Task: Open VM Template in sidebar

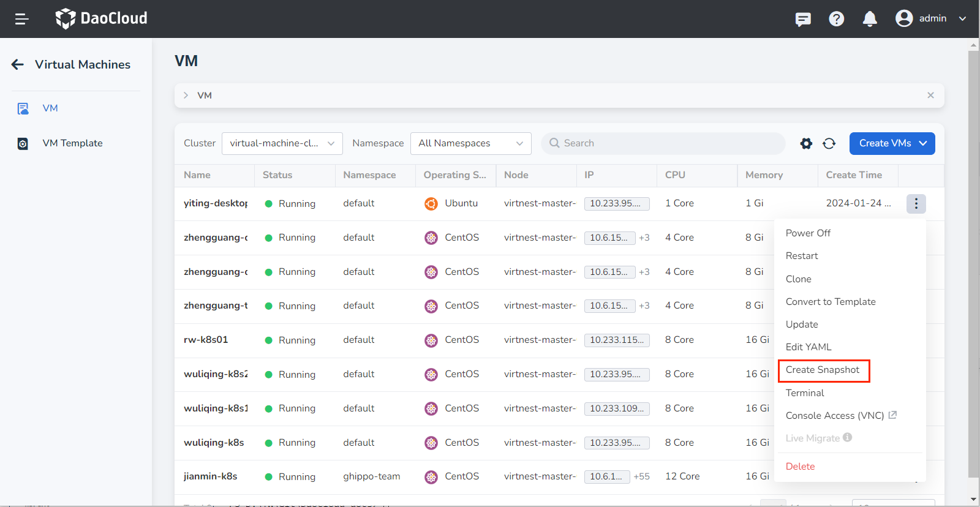Action: pos(72,143)
